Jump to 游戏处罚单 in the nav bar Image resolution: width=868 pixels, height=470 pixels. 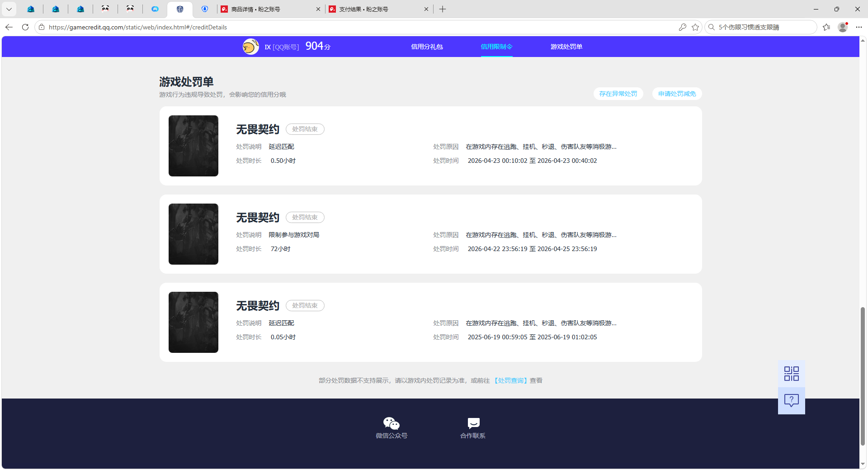coord(566,47)
